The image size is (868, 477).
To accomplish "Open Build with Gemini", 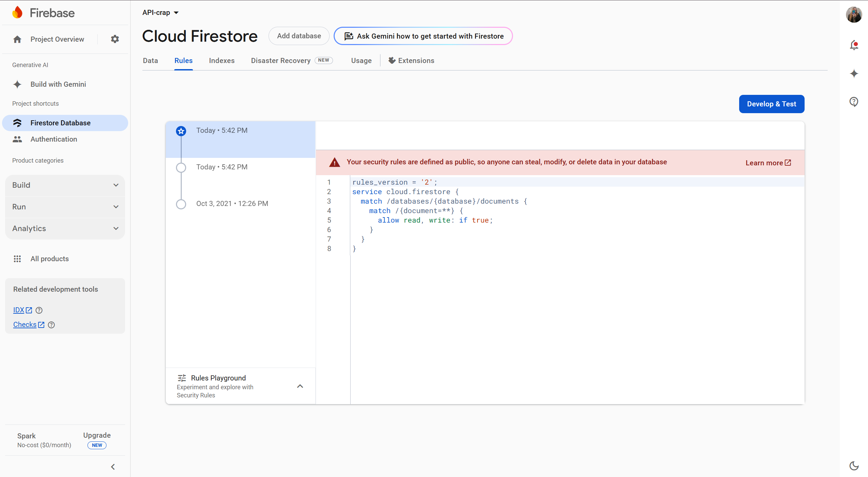I will coord(65,84).
